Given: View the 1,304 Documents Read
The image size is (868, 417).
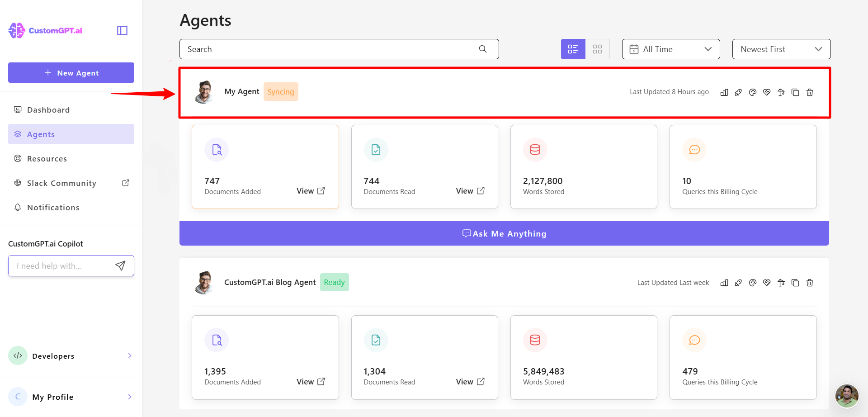Looking at the screenshot, I should click(470, 382).
